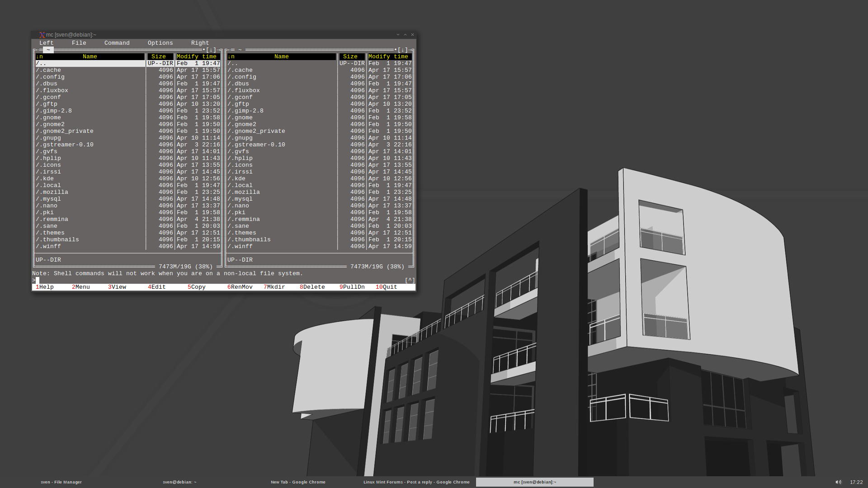Click the 9PullDn function key button

[x=352, y=287]
